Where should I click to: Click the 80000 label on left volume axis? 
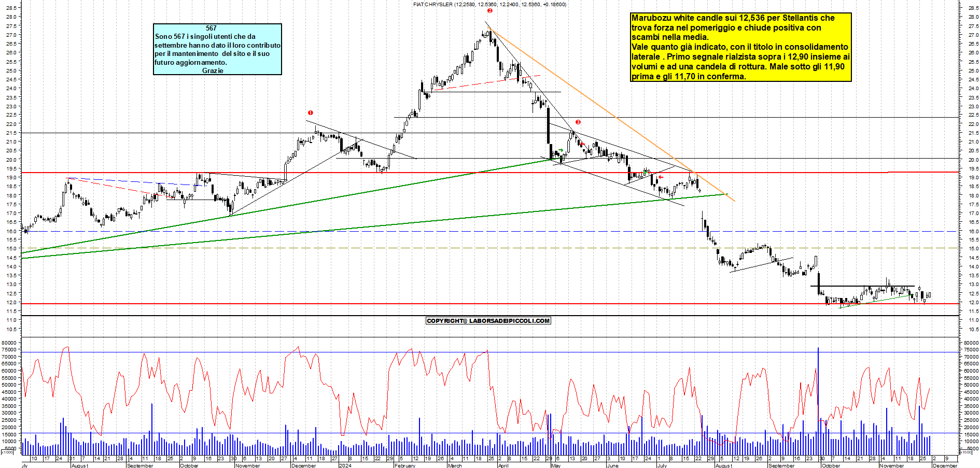point(10,343)
